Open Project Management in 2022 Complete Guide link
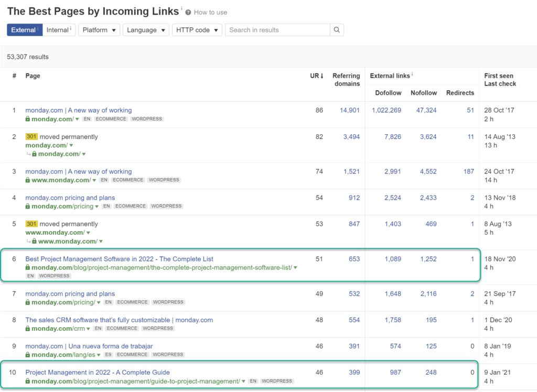Viewport: 537px width, 392px height. tap(98, 372)
